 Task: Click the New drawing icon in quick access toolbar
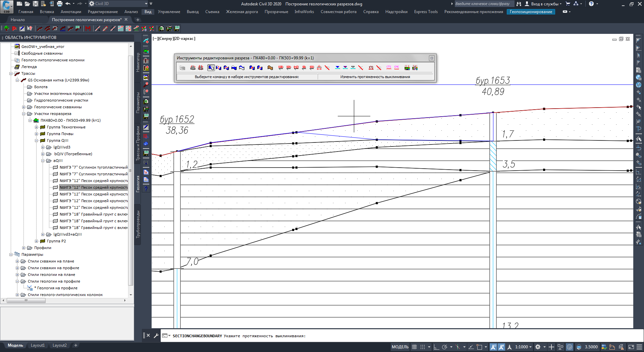[19, 4]
